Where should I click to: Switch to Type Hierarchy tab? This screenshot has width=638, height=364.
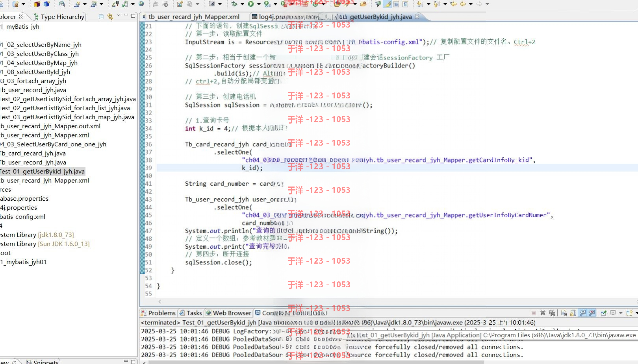coord(59,17)
